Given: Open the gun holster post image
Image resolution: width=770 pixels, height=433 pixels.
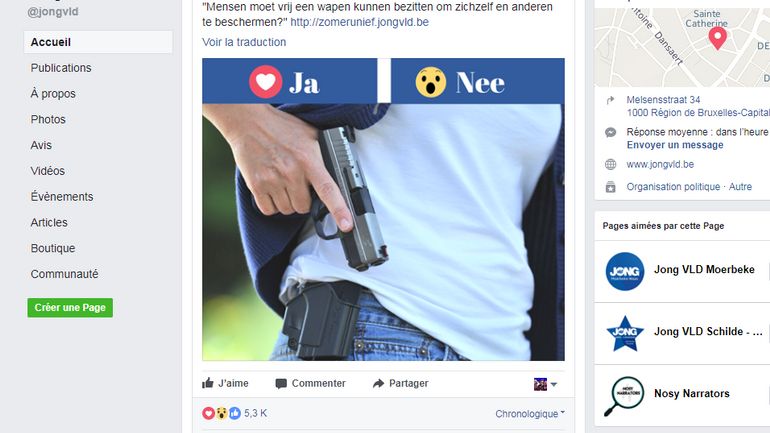Looking at the screenshot, I should [x=383, y=210].
